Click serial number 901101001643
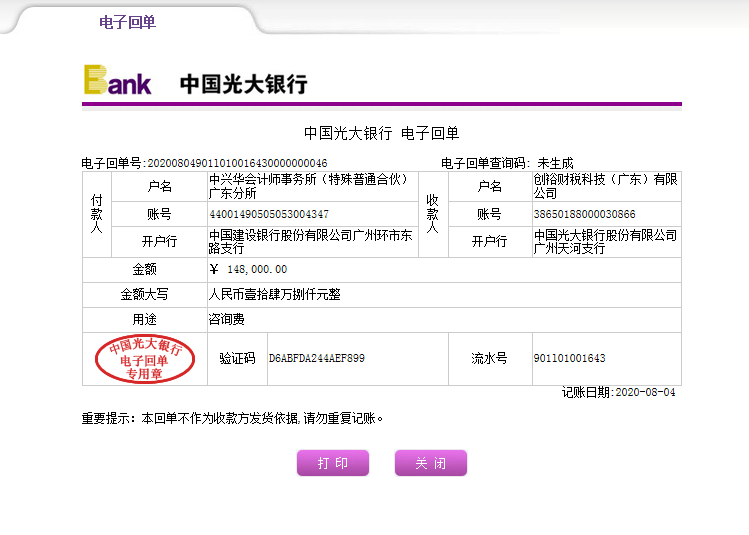Screen dimensions: 749x535 pos(569,358)
